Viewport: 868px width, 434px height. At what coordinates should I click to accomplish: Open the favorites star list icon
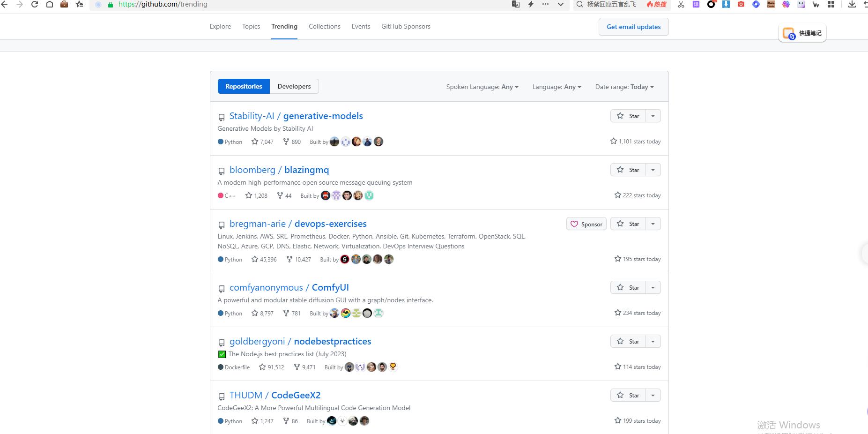pos(79,4)
